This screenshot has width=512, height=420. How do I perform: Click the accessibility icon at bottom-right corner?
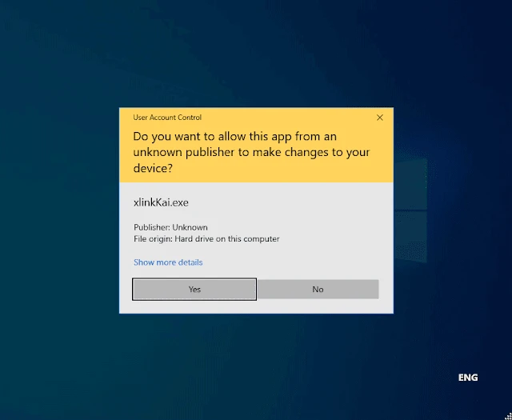[x=508, y=417]
